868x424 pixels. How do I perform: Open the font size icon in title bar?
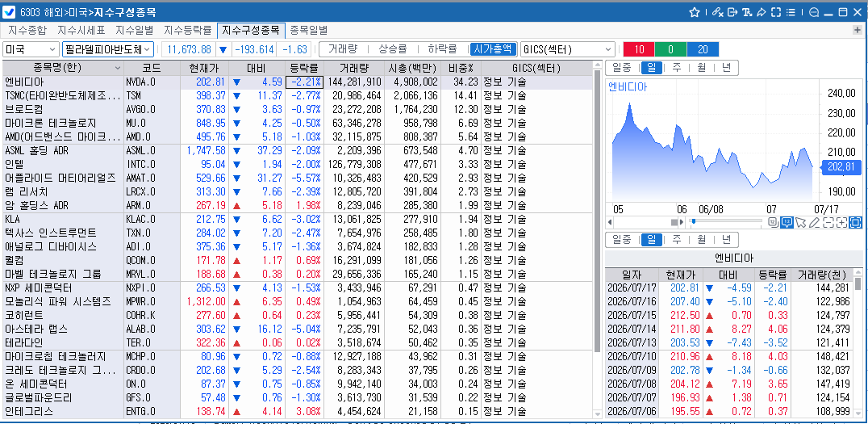[747, 12]
